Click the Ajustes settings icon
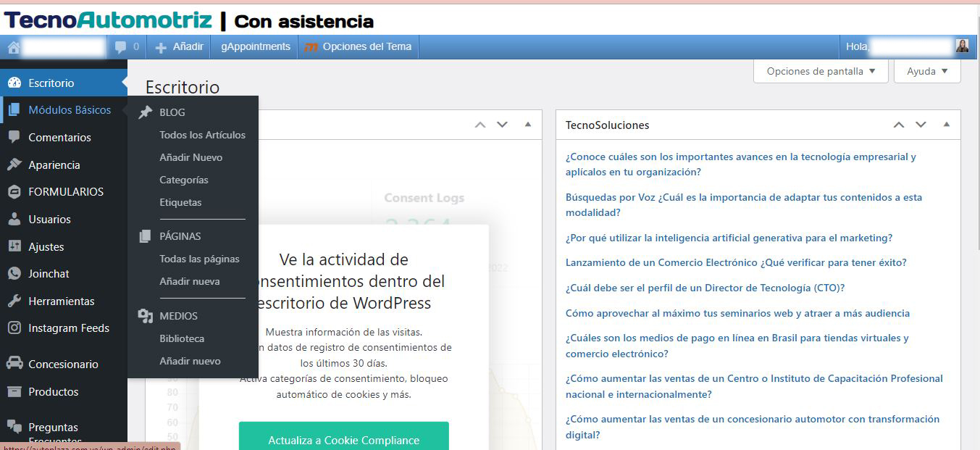 [x=14, y=246]
